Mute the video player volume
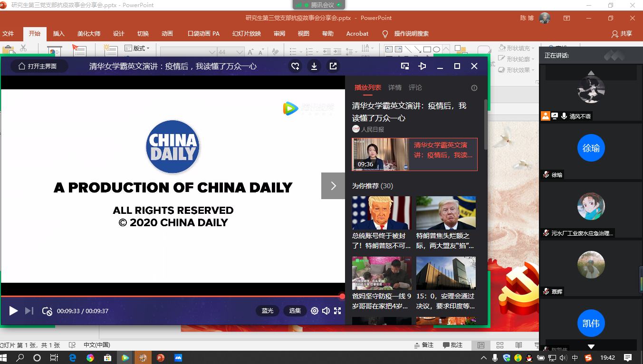 326,311
